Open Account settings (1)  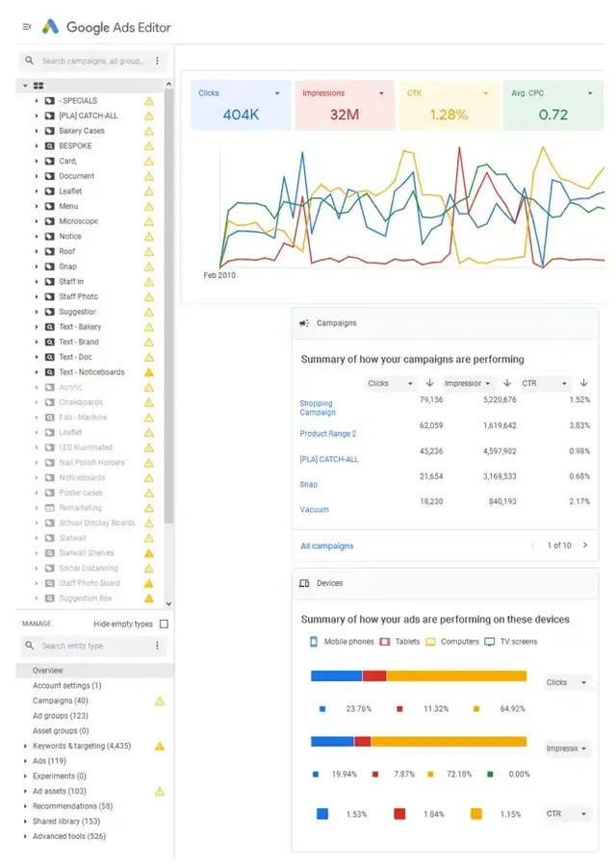[x=67, y=686]
